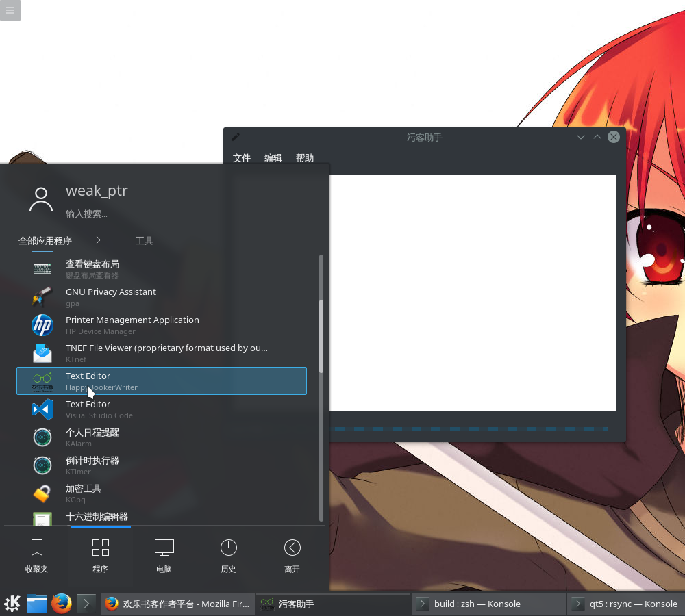
Task: Click the "Visual Studio Code" subtitle text
Action: click(99, 415)
